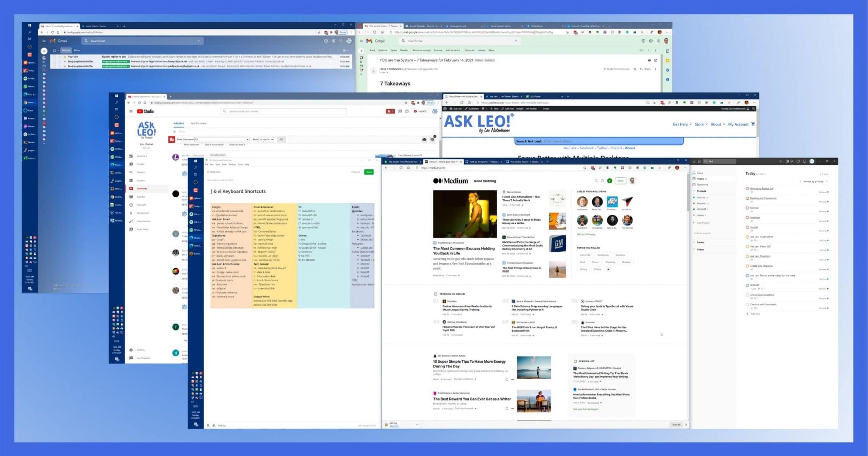The height and width of the screenshot is (456, 868).
Task: Open the Get Help dropdown on Ask Leo
Action: (681, 124)
